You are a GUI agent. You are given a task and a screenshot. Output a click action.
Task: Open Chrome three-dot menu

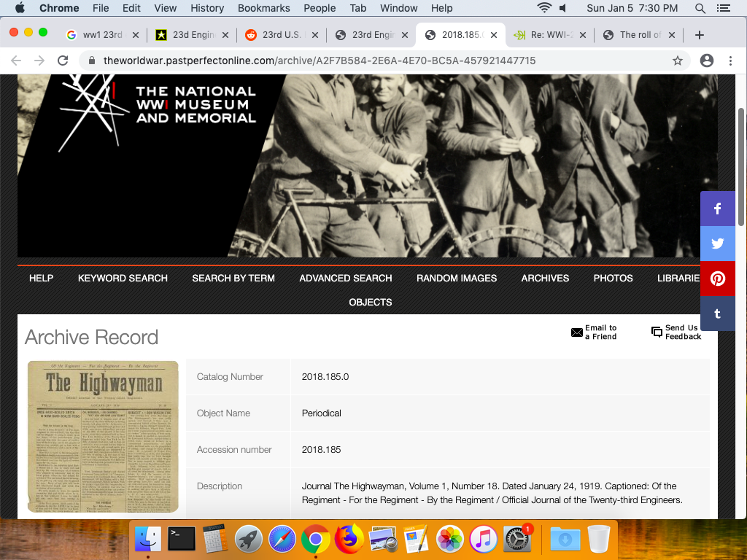pos(730,61)
